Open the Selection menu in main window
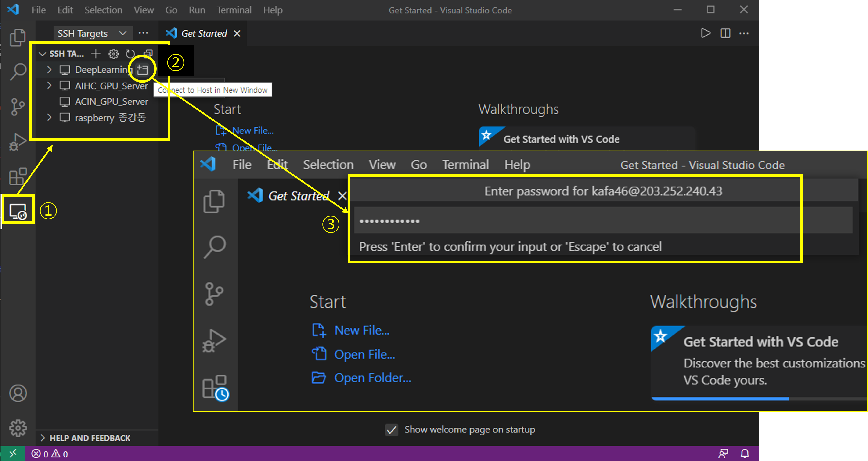The image size is (868, 461). (x=103, y=10)
